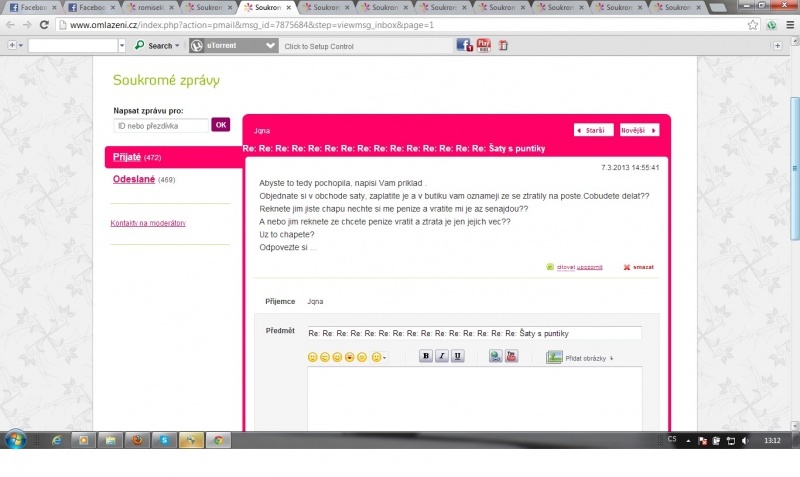Viewport: 800px width, 477px height.
Task: Click the trash icon in the browser toolbar
Action: [x=503, y=46]
